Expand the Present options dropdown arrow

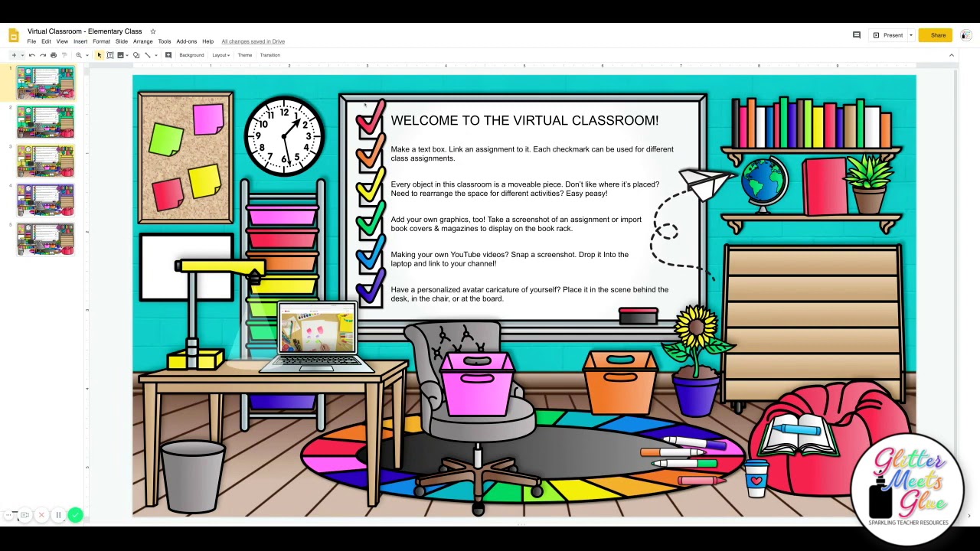click(x=911, y=35)
